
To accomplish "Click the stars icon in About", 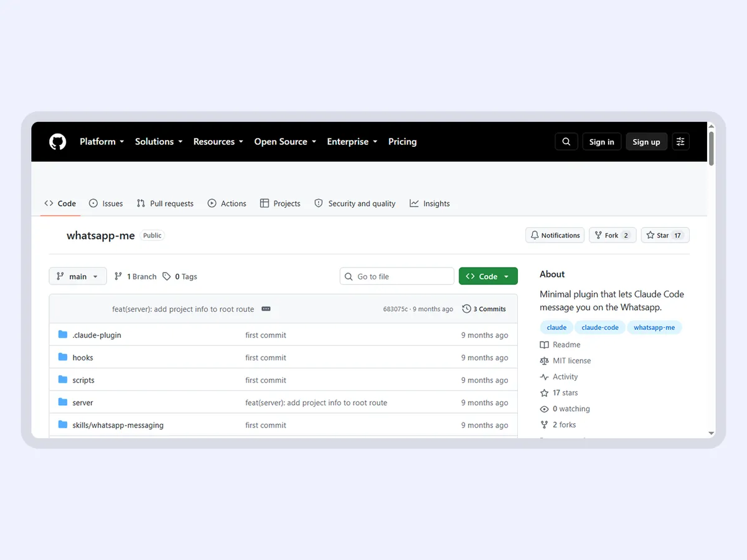I will click(x=545, y=393).
